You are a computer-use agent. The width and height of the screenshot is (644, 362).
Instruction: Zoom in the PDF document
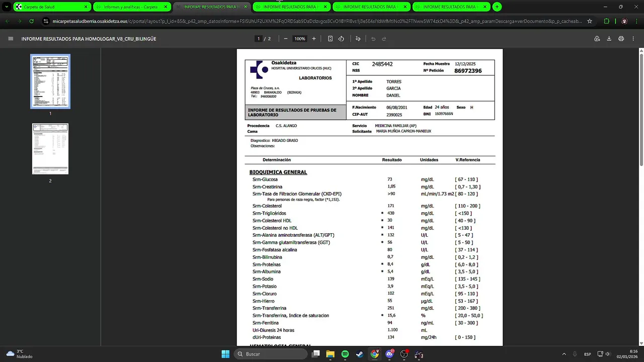point(314,39)
